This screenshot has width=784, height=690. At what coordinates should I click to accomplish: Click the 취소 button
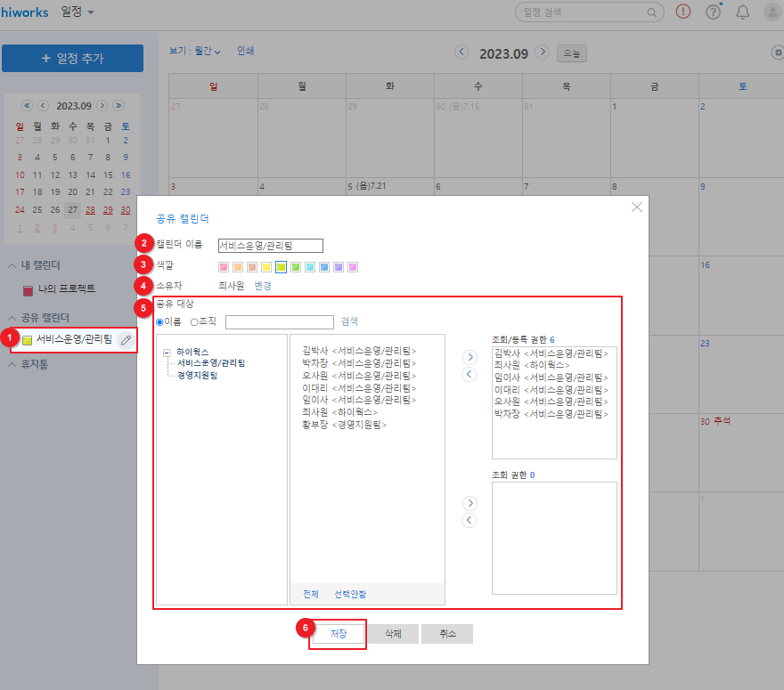(x=447, y=634)
